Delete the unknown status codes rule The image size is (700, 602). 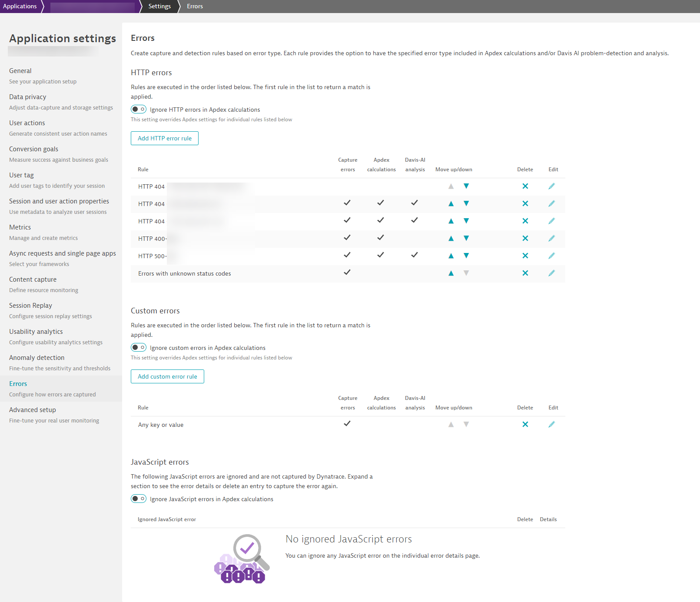point(525,273)
